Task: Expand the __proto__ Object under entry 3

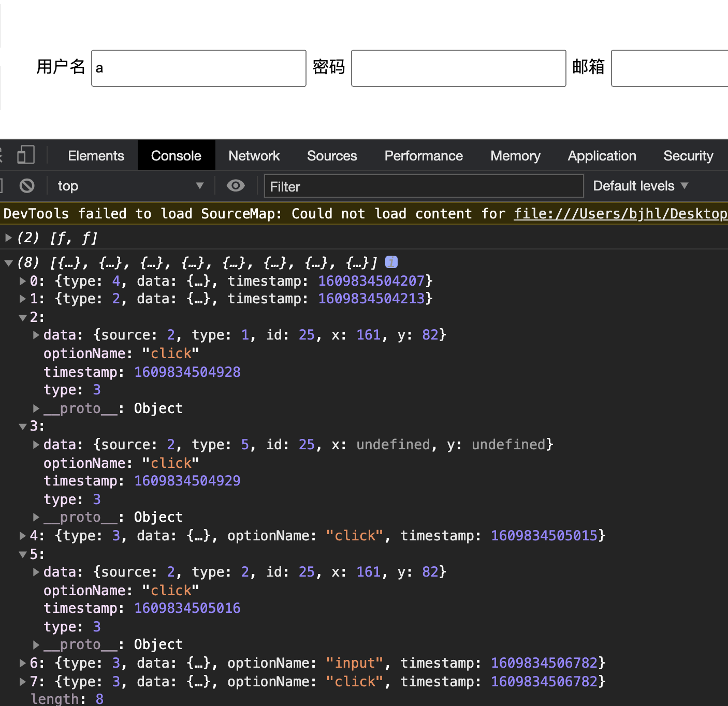Action: 35,517
